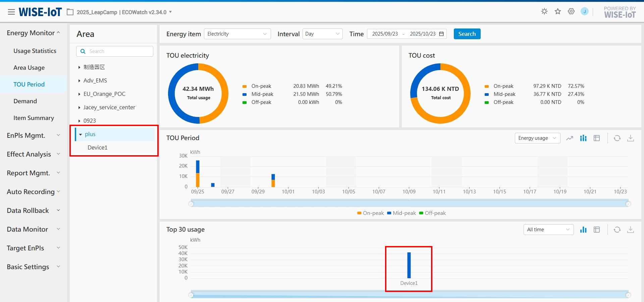This screenshot has width=644, height=302.
Task: Open the user avatar J menu
Action: coord(585,11)
